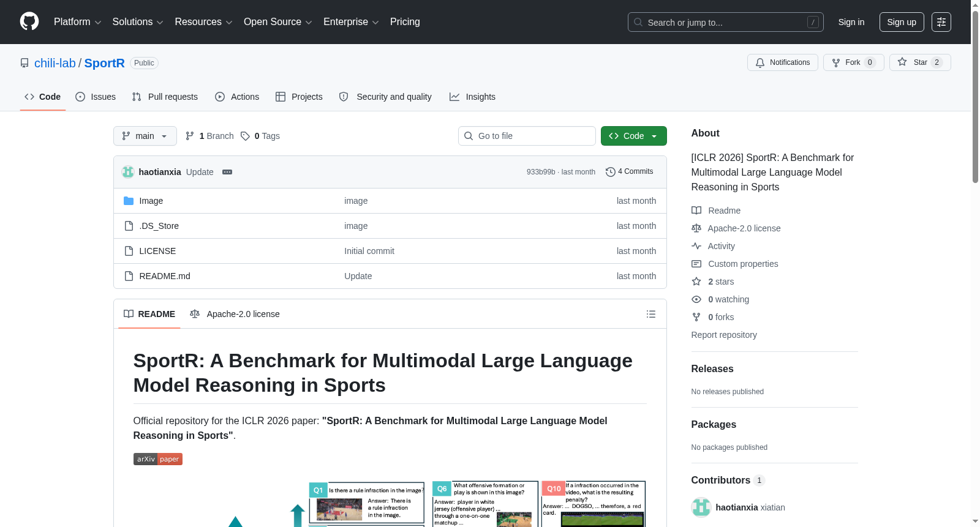Expand the Enterprise dropdown
980x527 pixels.
coord(351,22)
